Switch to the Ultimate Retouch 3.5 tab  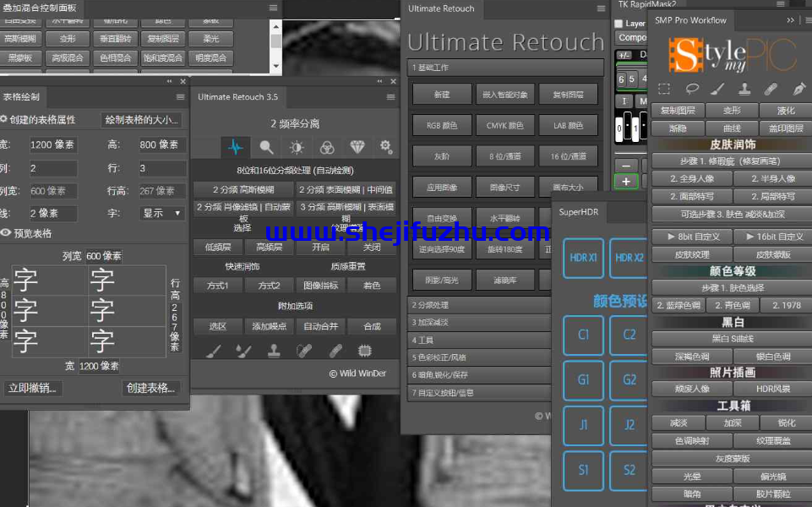(x=237, y=97)
